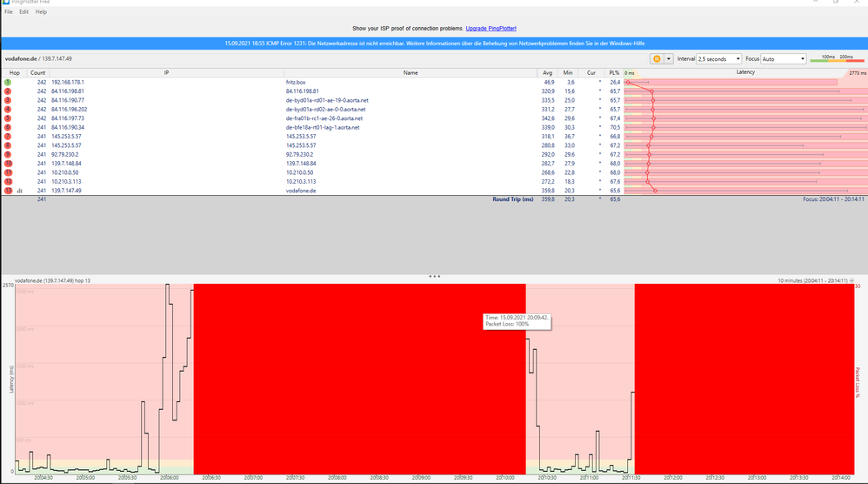Click the hop 1 latency marker on graph
868x484 pixels.
(x=628, y=83)
